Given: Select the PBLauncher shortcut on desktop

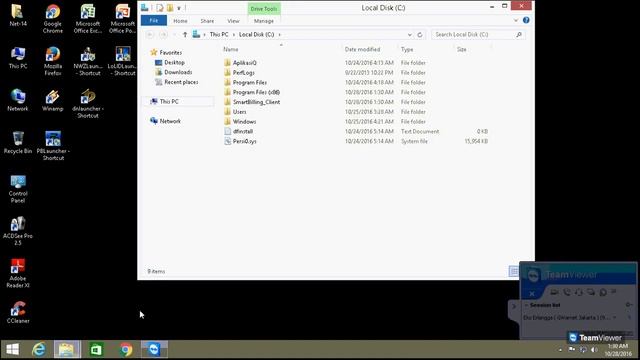Looking at the screenshot, I should pyautogui.click(x=53, y=146).
